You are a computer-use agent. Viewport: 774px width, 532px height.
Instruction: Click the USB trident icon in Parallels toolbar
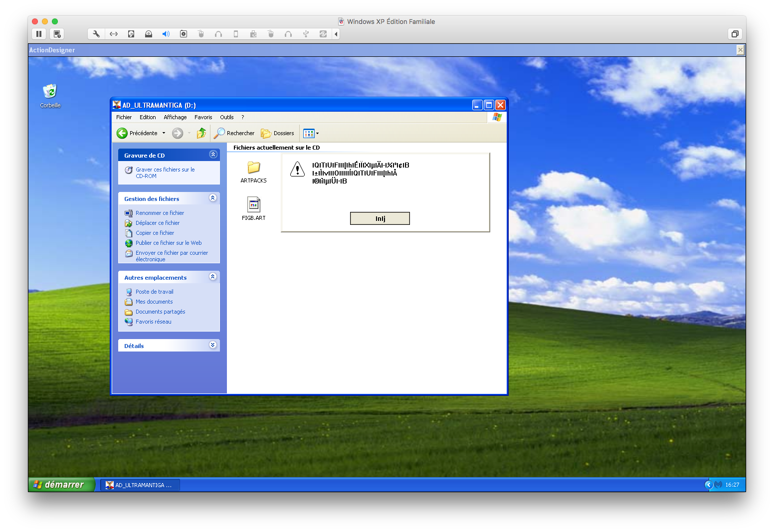pos(306,34)
